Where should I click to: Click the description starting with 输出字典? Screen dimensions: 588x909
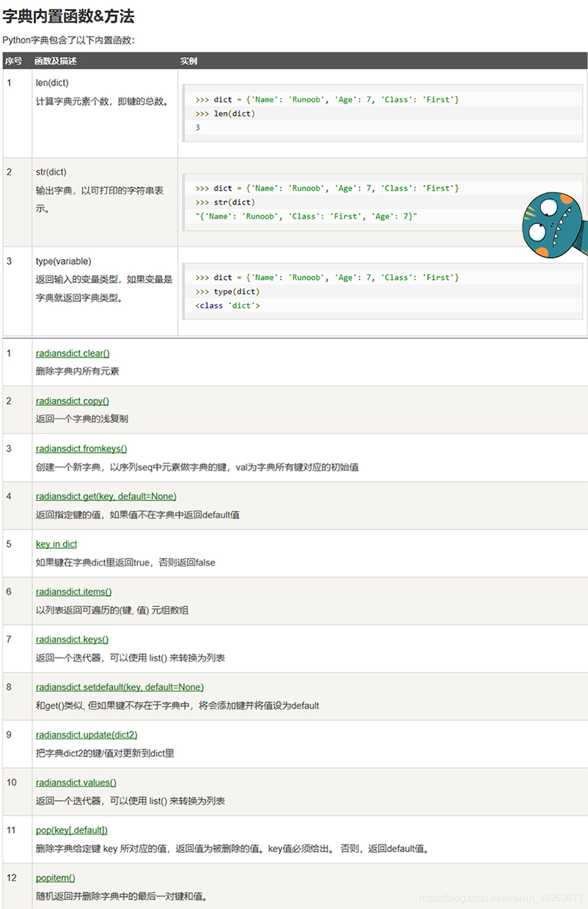[100, 200]
